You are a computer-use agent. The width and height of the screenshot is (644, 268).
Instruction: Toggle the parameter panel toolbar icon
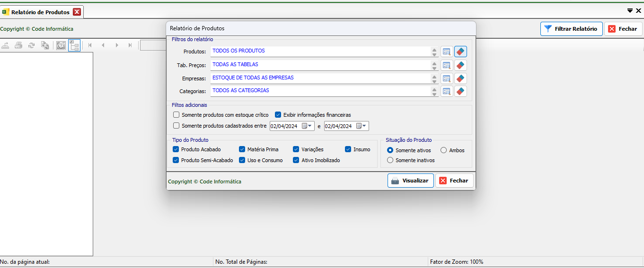coord(61,45)
